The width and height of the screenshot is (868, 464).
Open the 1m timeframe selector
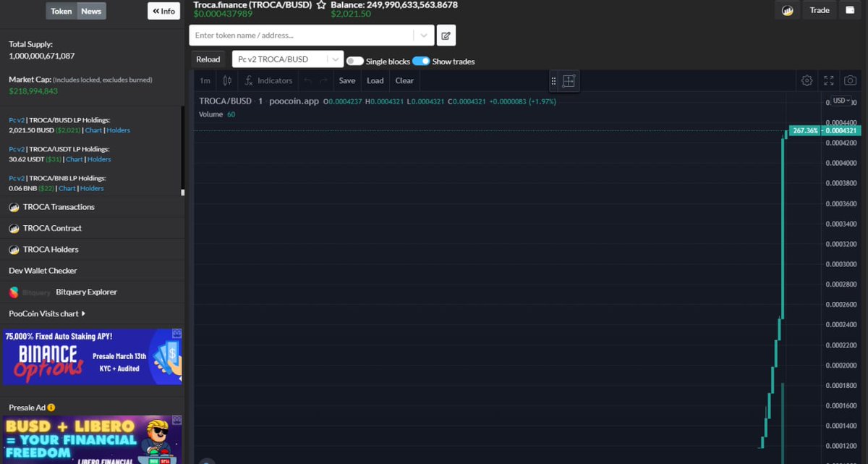click(x=205, y=80)
